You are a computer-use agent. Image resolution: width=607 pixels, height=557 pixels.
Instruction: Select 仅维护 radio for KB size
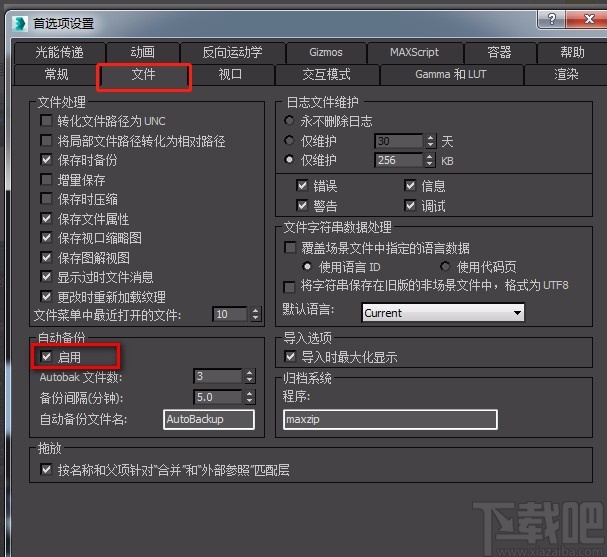pyautogui.click(x=289, y=159)
